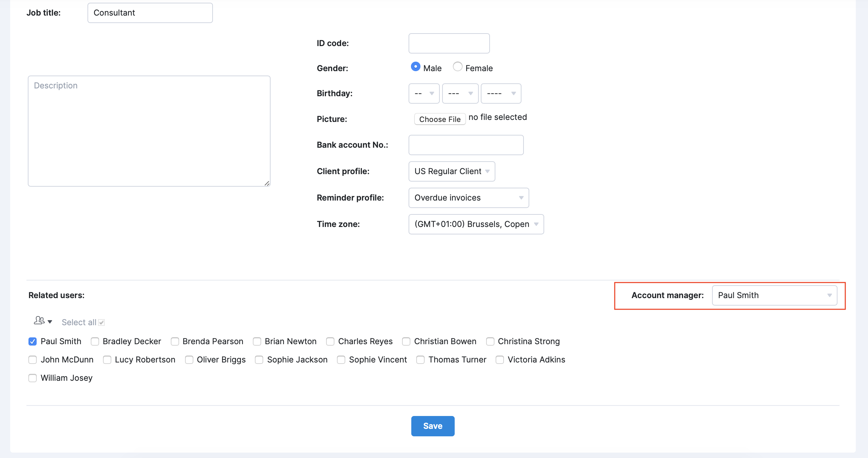Open the birthday month dropdown

tap(460, 93)
